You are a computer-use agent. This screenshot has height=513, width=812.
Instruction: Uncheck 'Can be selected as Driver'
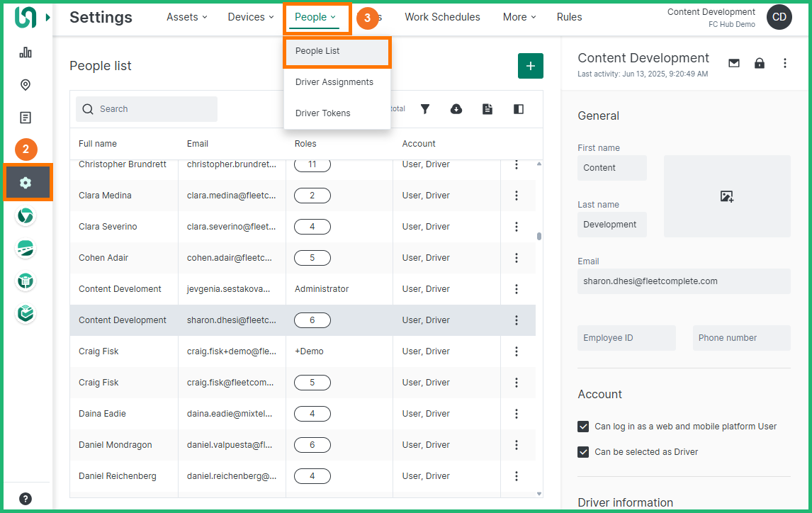pos(583,452)
